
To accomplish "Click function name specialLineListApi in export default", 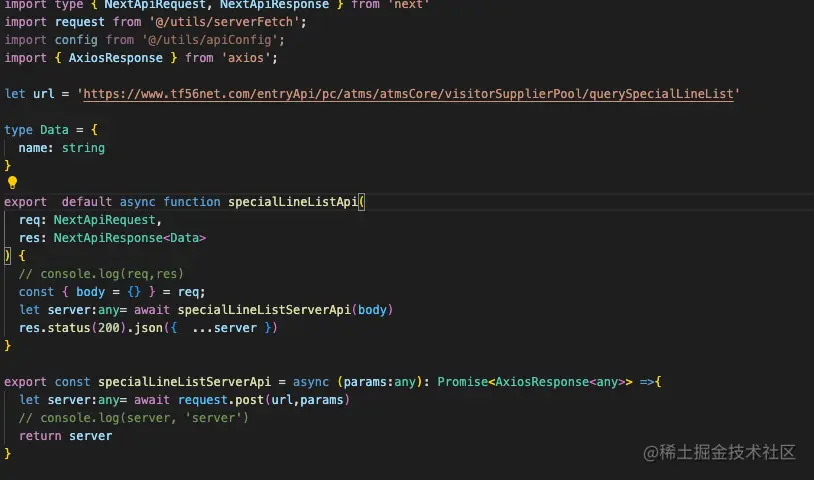I will pos(293,202).
